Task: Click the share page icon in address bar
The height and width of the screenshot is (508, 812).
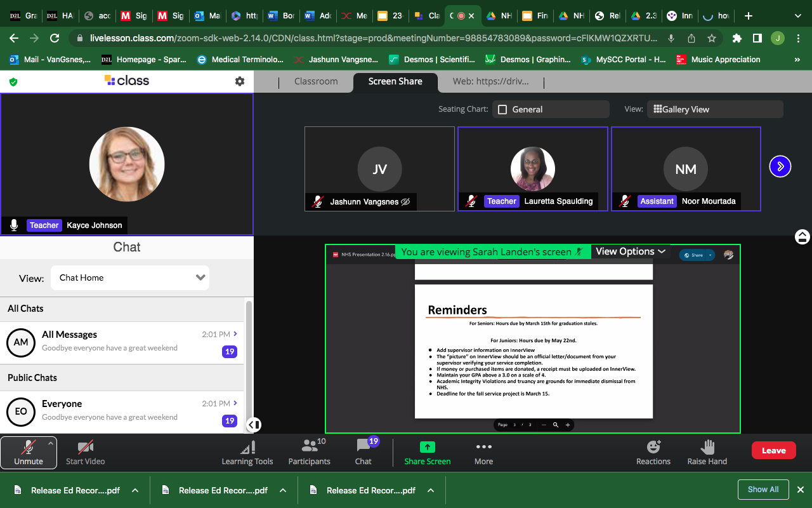Action: tap(691, 38)
